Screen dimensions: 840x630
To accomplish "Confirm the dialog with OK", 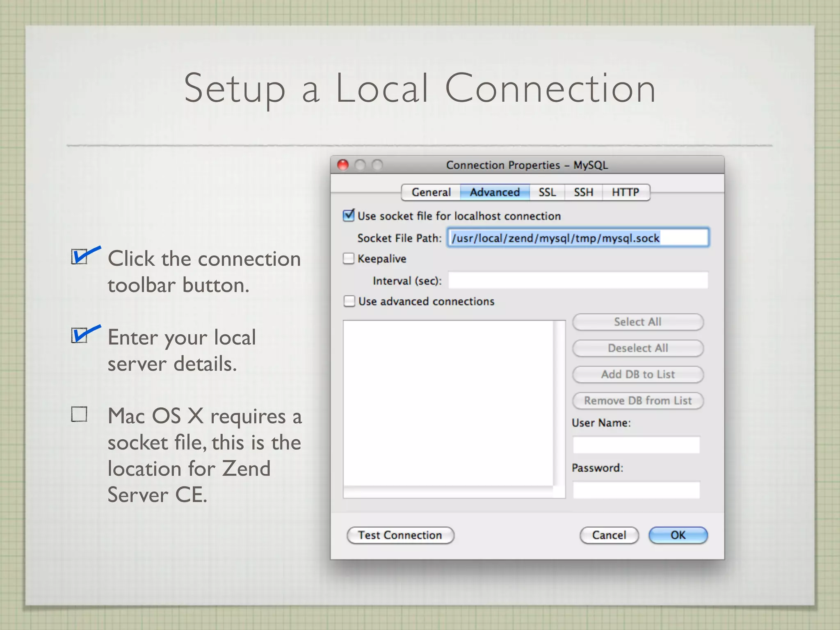I will 678,535.
